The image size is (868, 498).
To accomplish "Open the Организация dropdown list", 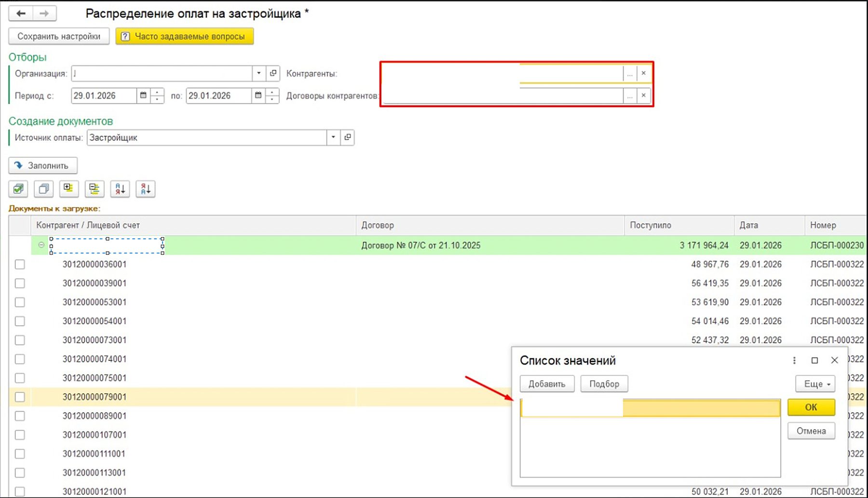I will 259,73.
